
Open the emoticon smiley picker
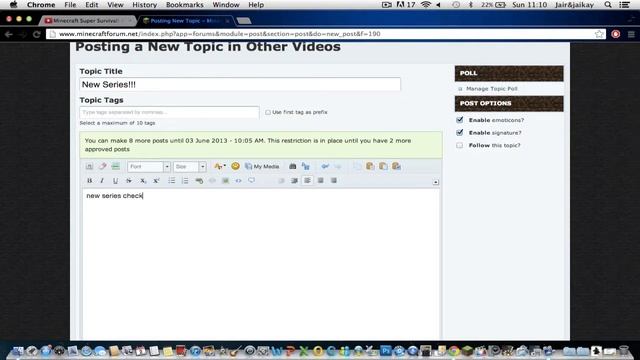coord(235,166)
